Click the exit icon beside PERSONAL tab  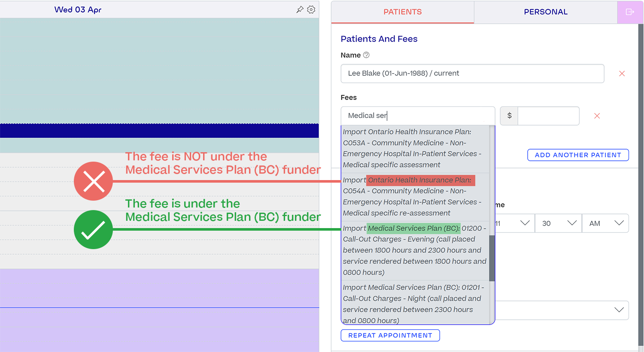(630, 12)
